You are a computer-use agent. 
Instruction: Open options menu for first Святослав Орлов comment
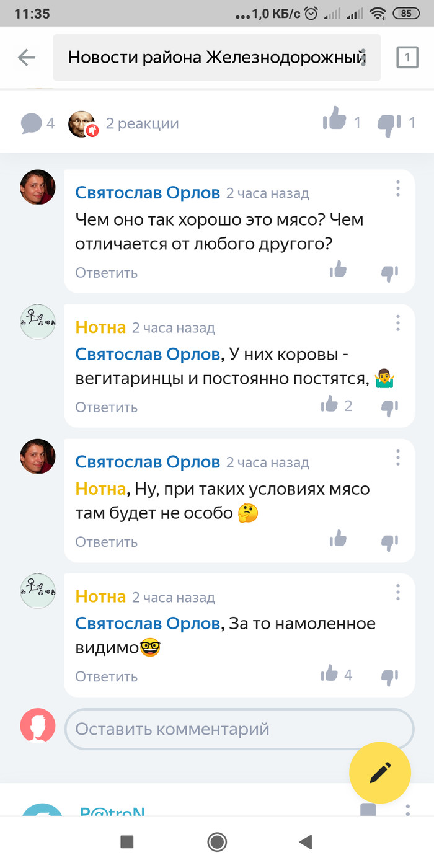point(398,188)
